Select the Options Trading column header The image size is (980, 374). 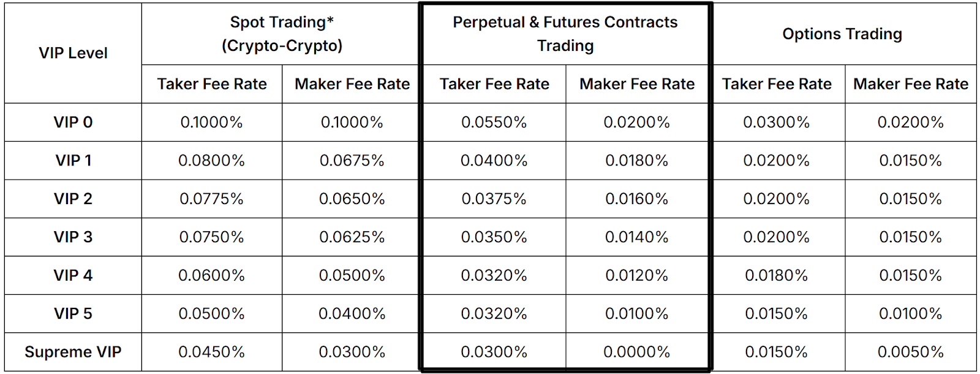tap(842, 34)
